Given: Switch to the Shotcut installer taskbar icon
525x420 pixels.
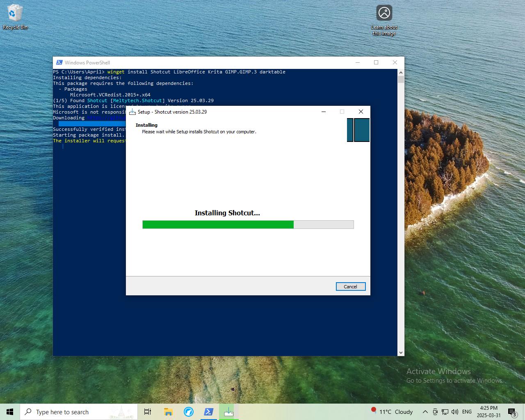Looking at the screenshot, I should (229, 412).
